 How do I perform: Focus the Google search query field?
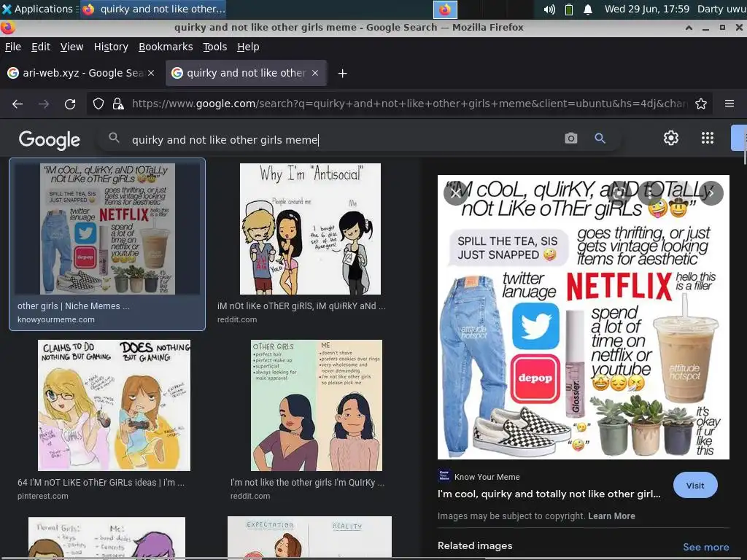point(343,139)
